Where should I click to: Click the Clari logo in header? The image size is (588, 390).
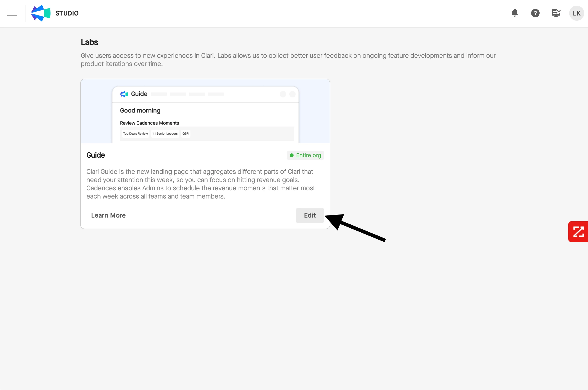pos(41,13)
